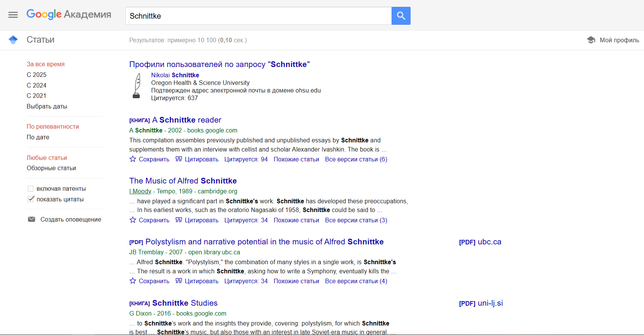This screenshot has height=335, width=644.
Task: Open the A Schnittke reader title
Action: pos(187,120)
